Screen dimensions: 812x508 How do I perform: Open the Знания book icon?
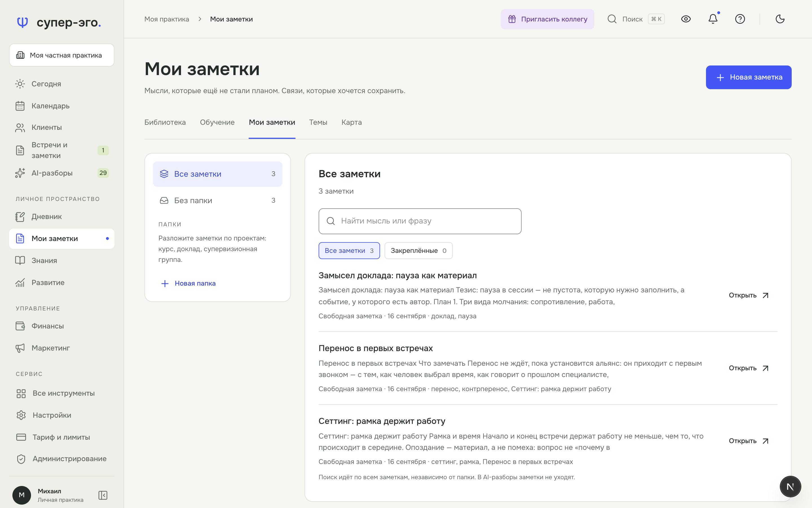tap(20, 260)
